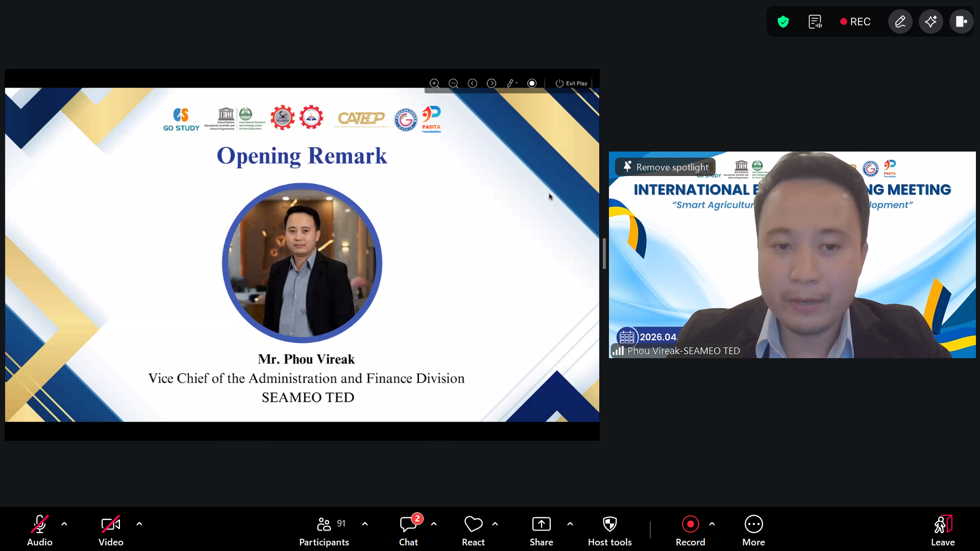The height and width of the screenshot is (551, 980).
Task: Open the participants options chevron
Action: [365, 524]
